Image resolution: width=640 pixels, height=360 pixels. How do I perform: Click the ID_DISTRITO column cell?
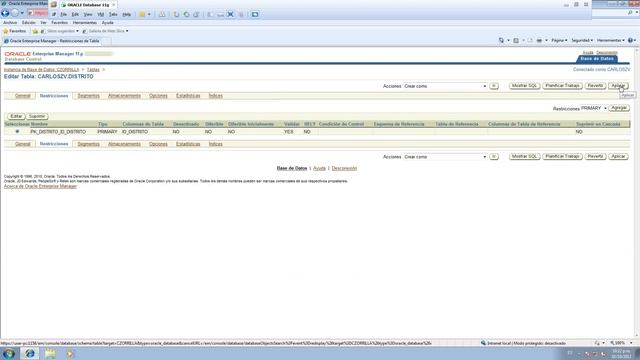[135, 132]
